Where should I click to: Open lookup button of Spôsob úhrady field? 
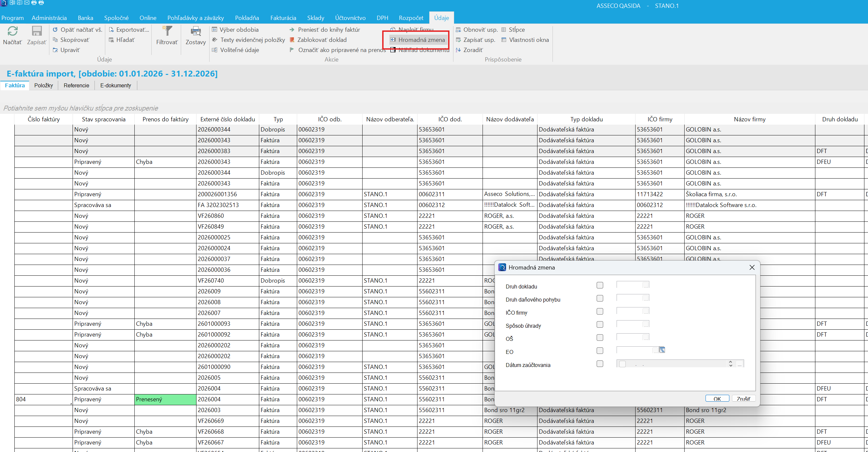point(646,324)
